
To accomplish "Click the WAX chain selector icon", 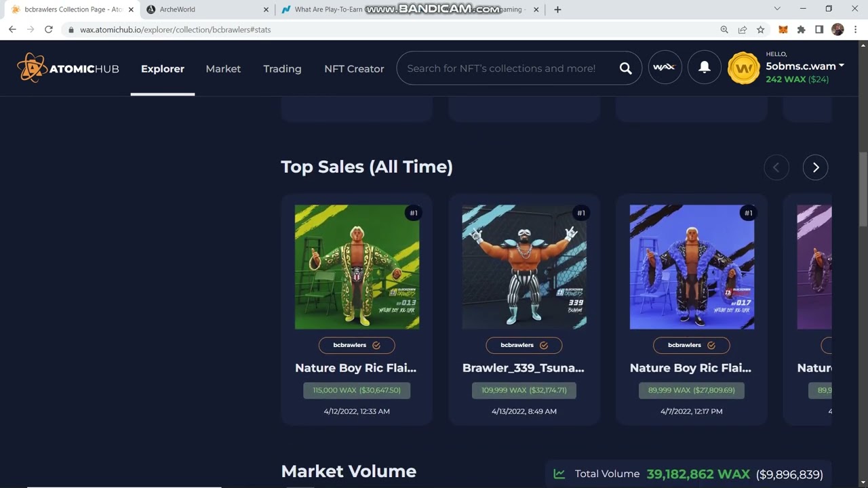I will (x=665, y=67).
